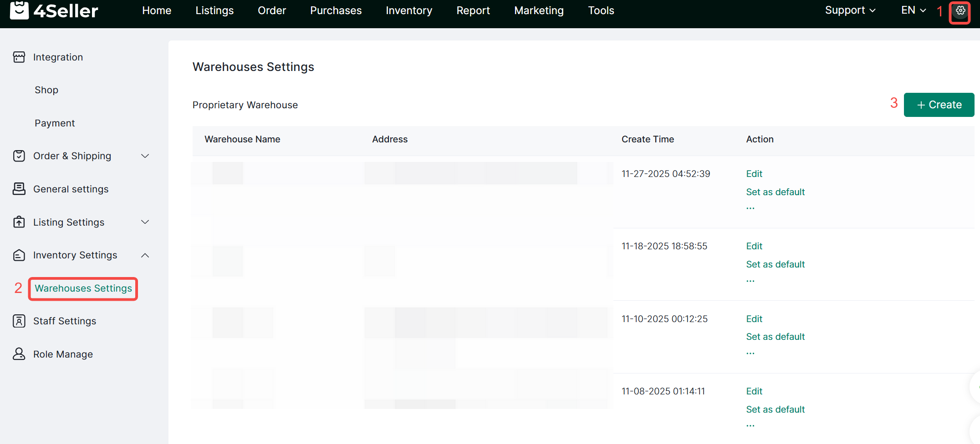The width and height of the screenshot is (980, 444).
Task: Click the Listing Settings upload icon
Action: [x=19, y=222]
